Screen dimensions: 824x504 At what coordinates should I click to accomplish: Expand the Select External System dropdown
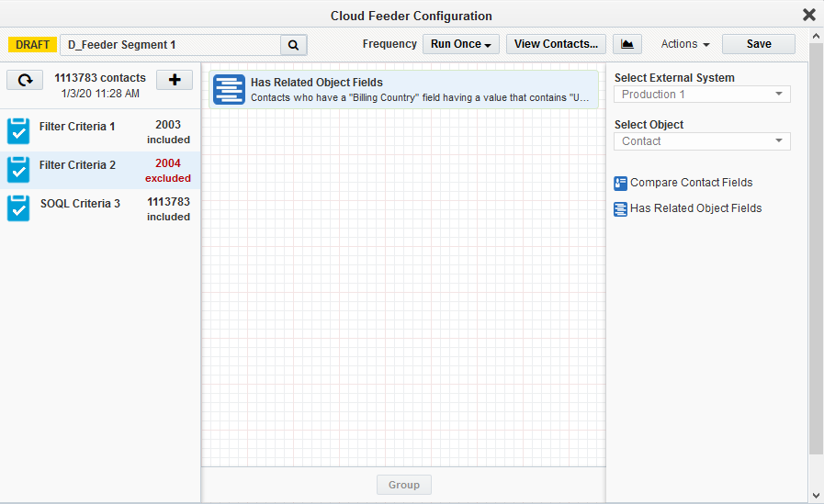pyautogui.click(x=702, y=95)
